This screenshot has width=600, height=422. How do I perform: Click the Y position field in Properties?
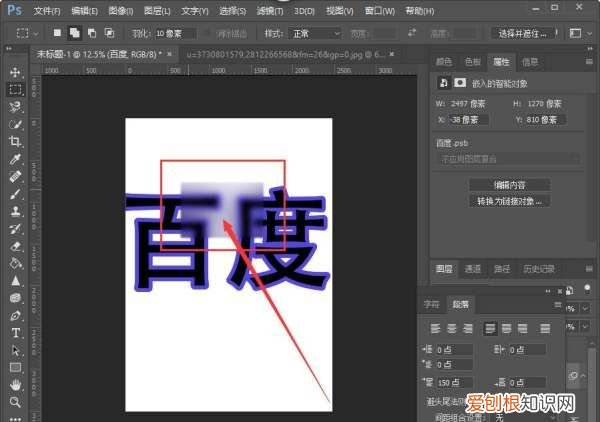point(546,120)
